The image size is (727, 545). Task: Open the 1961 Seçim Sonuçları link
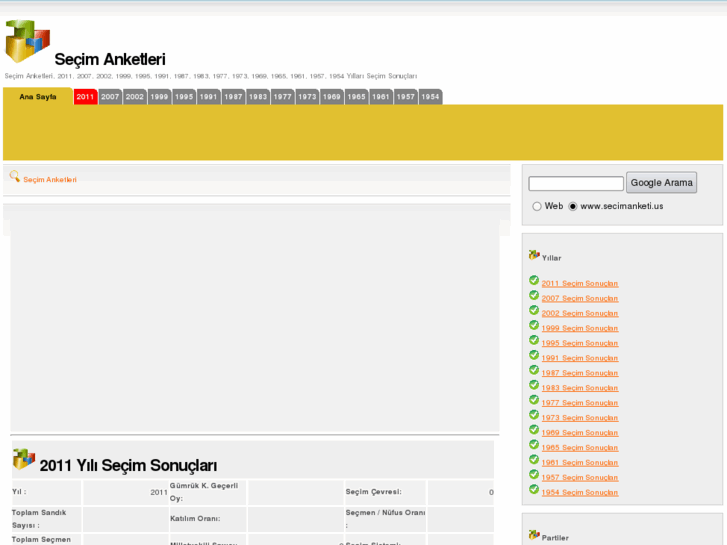tap(580, 462)
